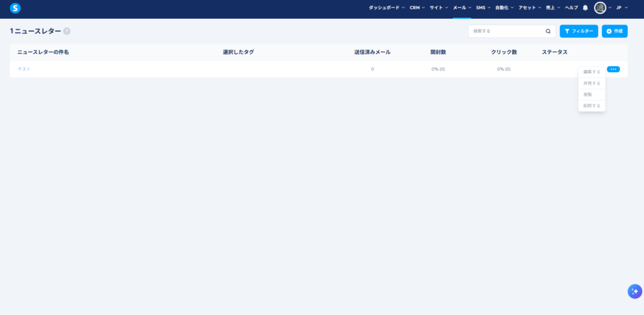Expand the 自動化 dropdown menu

pyautogui.click(x=504, y=8)
